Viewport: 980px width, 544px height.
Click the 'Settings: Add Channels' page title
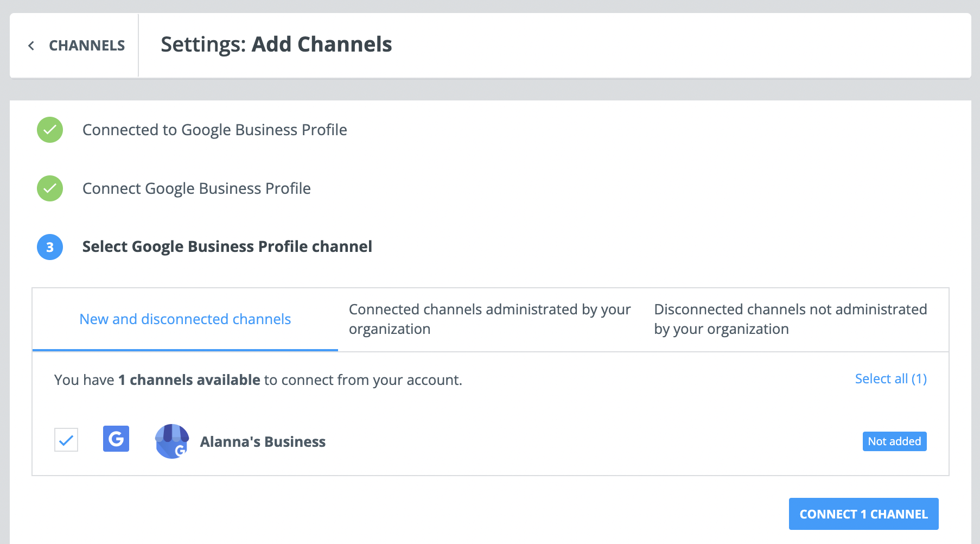(276, 45)
